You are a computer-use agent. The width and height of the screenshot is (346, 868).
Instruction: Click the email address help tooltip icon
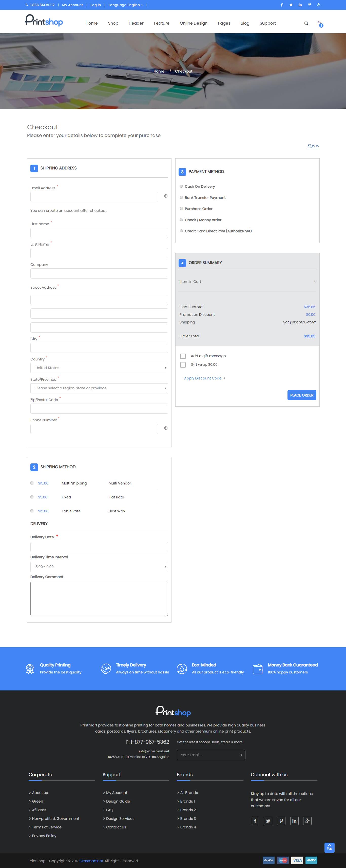point(166,196)
